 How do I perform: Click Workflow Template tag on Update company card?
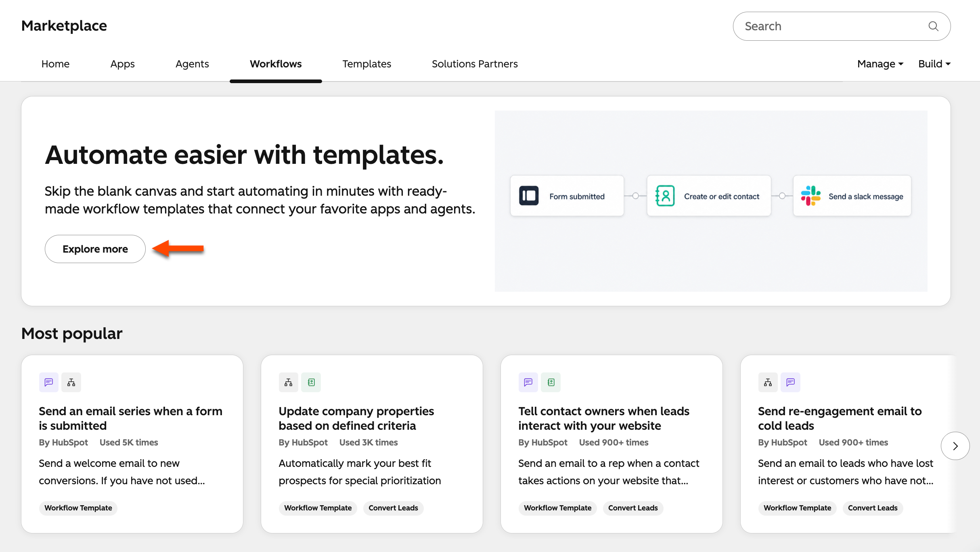(318, 508)
